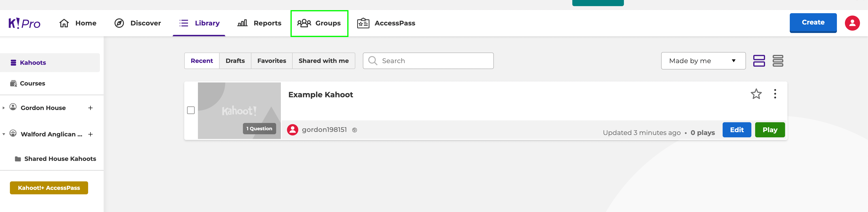Screen dimensions: 868x212
Task: Switch to the Drafts tab
Action: 235,61
